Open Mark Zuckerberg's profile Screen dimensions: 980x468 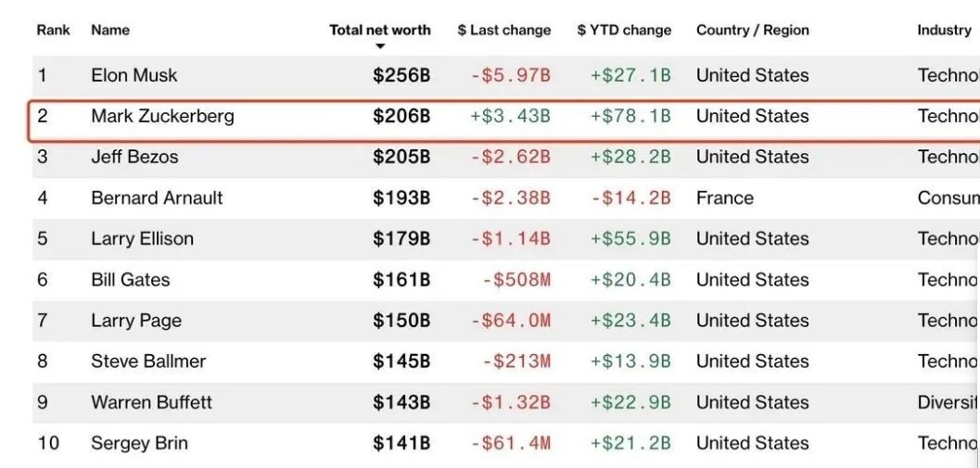162,116
